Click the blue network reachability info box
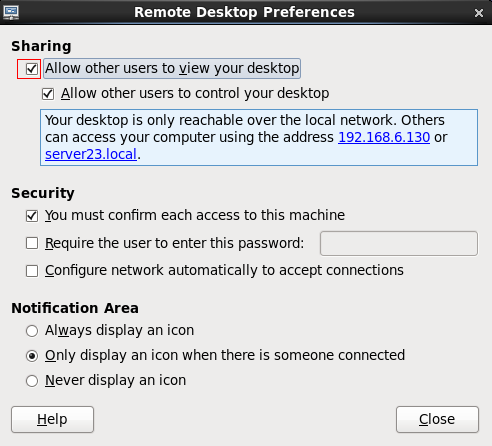 coord(259,137)
